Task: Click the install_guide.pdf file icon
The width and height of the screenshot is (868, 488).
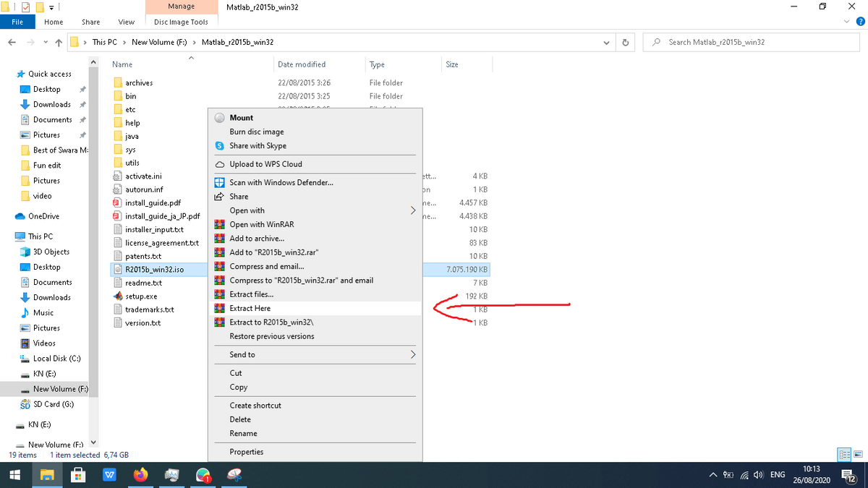Action: [119, 203]
